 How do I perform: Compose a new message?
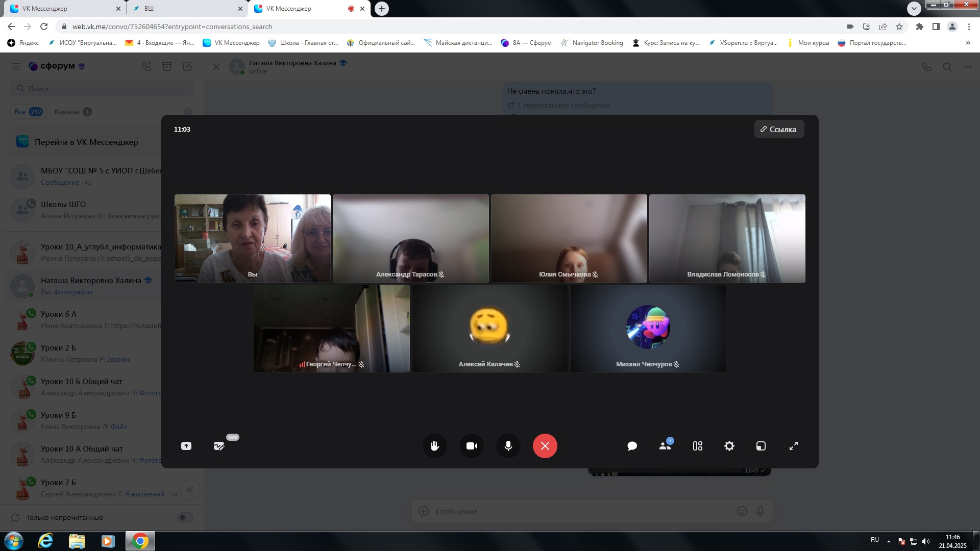(x=187, y=66)
